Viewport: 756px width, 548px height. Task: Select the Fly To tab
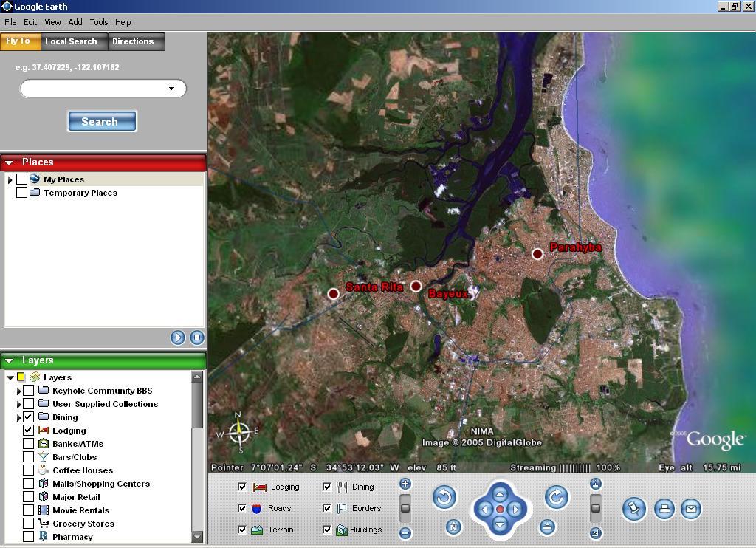coord(18,41)
